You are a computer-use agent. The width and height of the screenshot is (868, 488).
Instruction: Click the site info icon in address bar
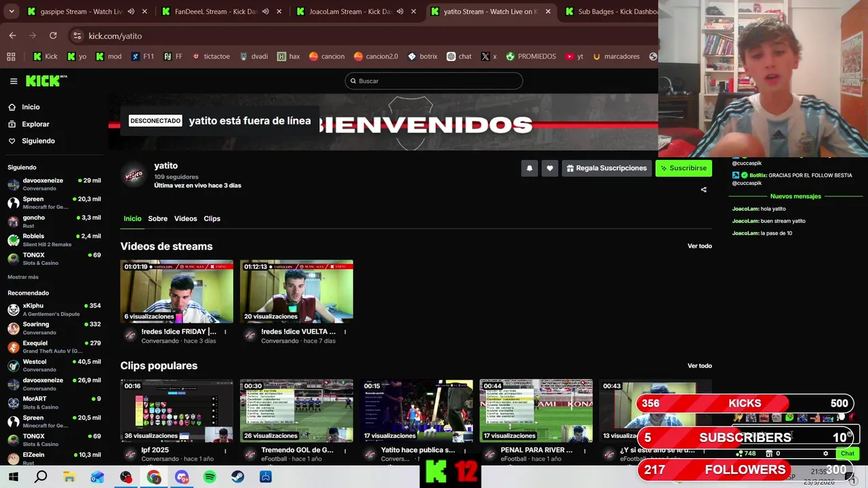(77, 36)
